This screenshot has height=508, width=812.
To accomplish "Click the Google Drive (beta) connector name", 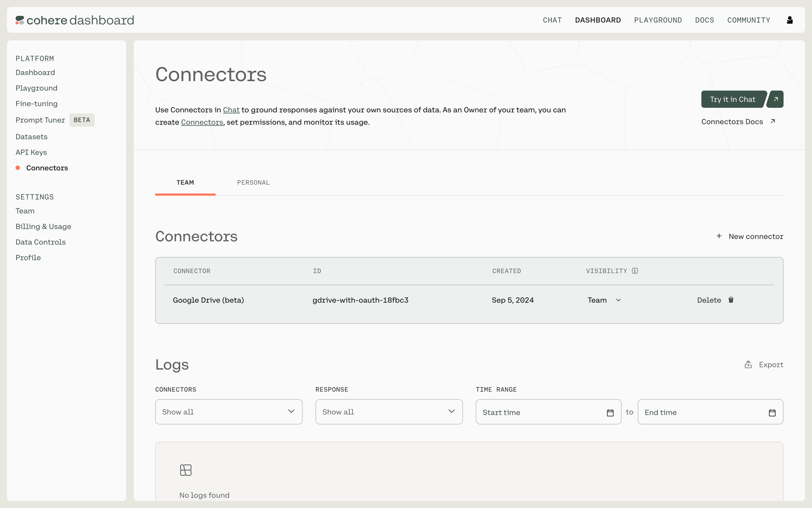I will [x=208, y=300].
